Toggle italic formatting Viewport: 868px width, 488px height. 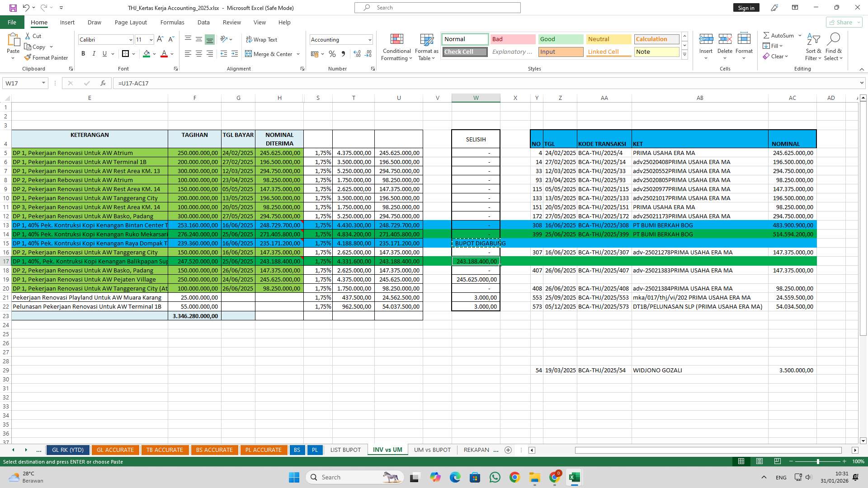pos(94,53)
